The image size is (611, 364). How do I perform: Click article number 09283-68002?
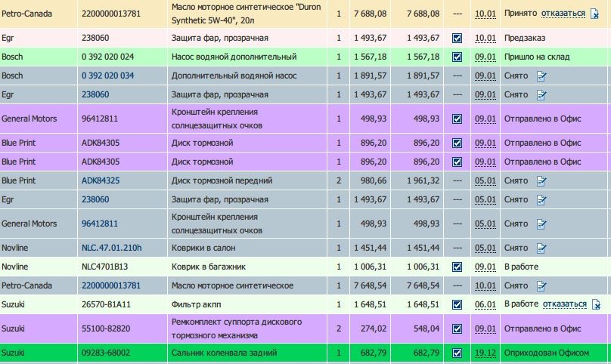pos(106,353)
